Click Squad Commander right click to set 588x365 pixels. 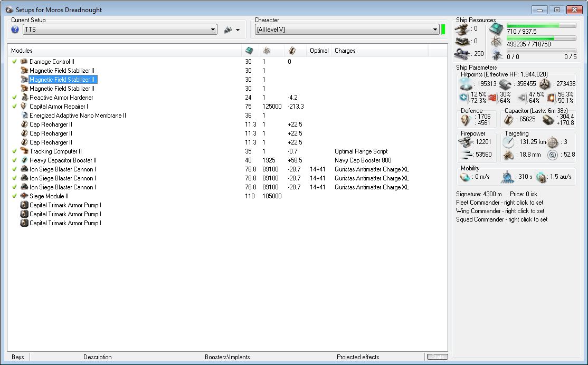502,219
